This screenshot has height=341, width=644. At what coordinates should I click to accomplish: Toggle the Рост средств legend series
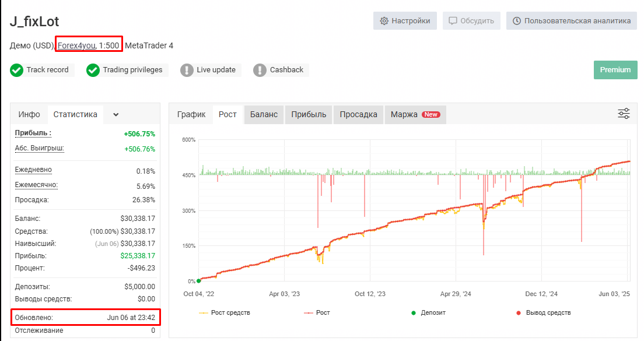coord(224,312)
